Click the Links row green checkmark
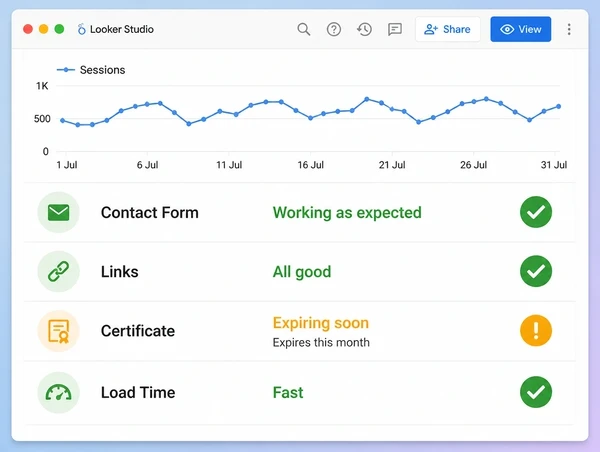600x452 pixels. click(x=536, y=271)
